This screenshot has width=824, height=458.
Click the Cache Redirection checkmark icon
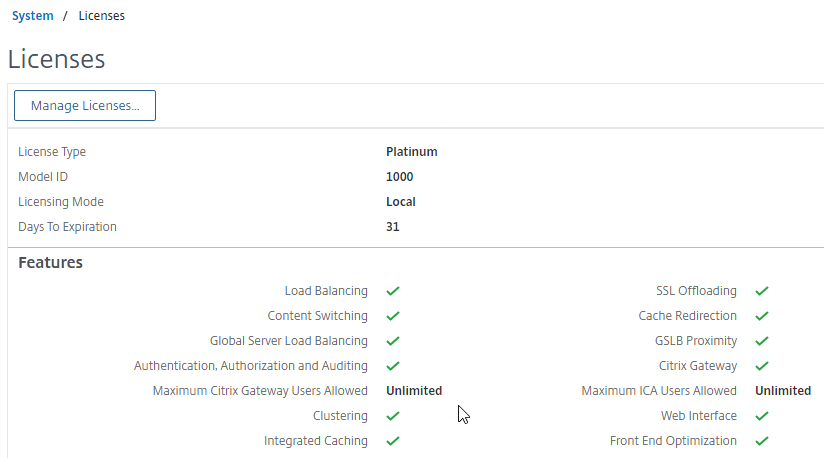(x=762, y=316)
